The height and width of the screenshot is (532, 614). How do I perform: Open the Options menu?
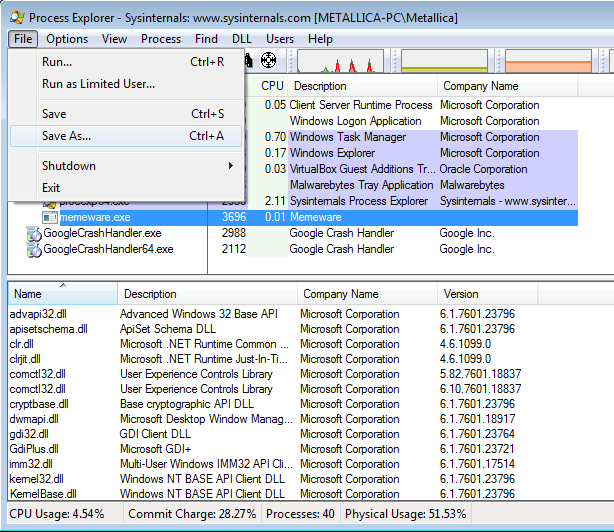67,39
